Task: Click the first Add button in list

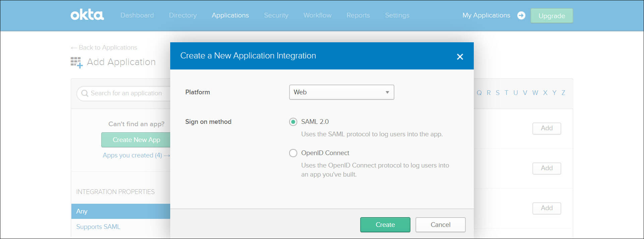Action: coord(546,128)
